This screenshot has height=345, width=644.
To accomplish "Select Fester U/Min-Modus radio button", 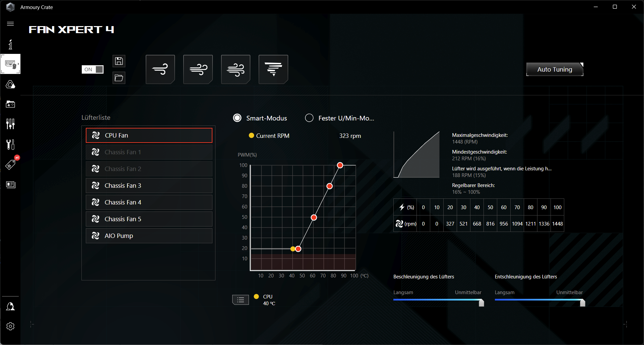I will [309, 118].
